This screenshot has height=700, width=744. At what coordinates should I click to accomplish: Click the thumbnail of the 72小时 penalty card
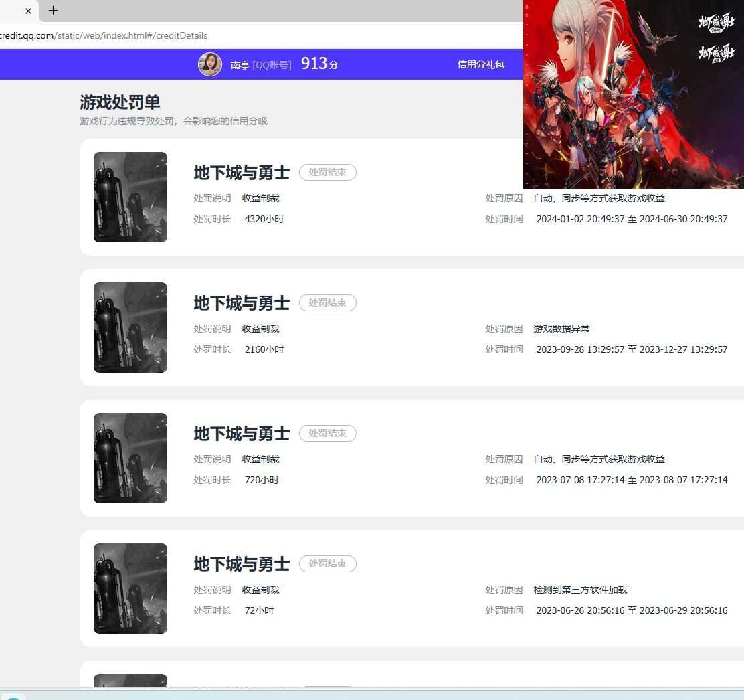point(130,588)
